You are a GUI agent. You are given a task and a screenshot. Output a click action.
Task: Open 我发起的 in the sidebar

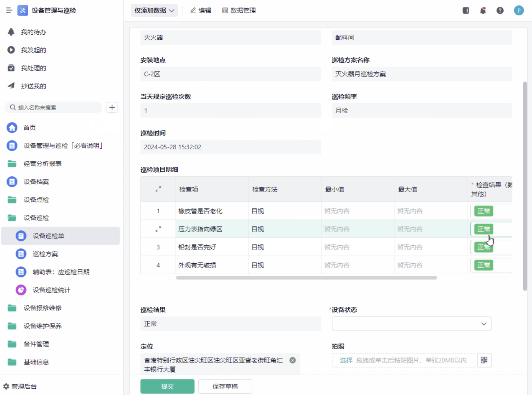click(34, 50)
